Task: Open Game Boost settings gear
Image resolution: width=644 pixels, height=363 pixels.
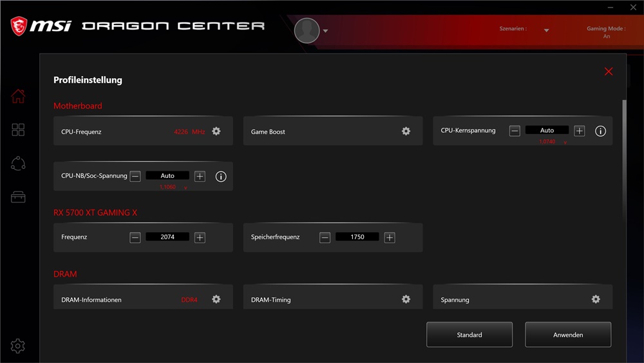Action: tap(406, 132)
